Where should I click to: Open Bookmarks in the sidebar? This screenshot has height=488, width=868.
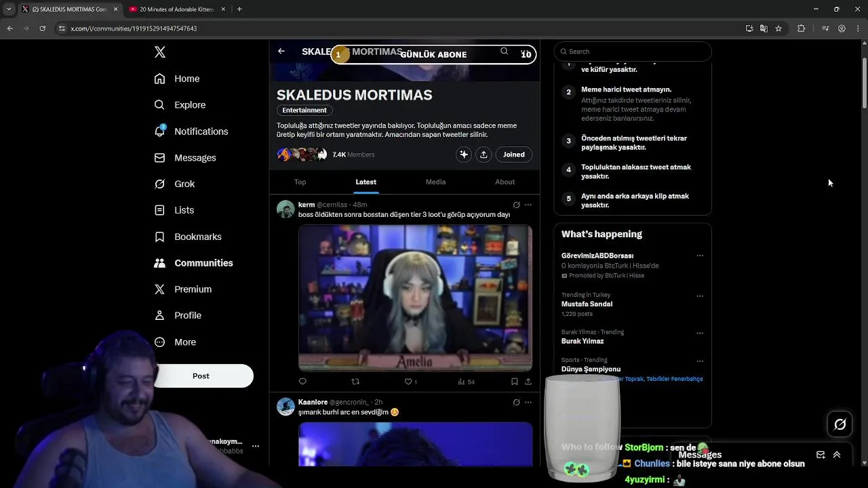(x=188, y=237)
